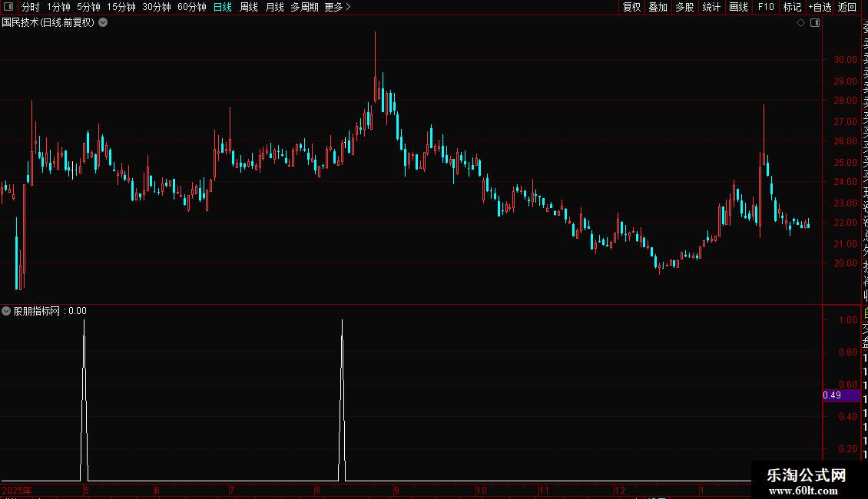Screen dimensions: 868x499
Task: Open the 统计 statistics button
Action: click(x=711, y=7)
